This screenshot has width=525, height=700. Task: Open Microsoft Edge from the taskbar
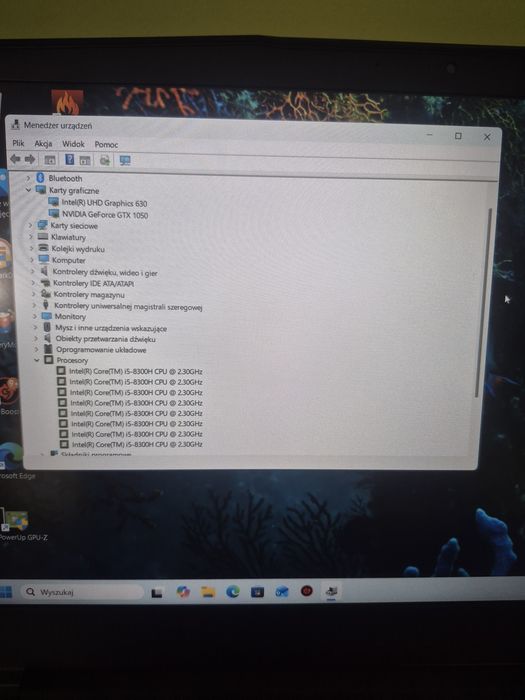(x=233, y=592)
